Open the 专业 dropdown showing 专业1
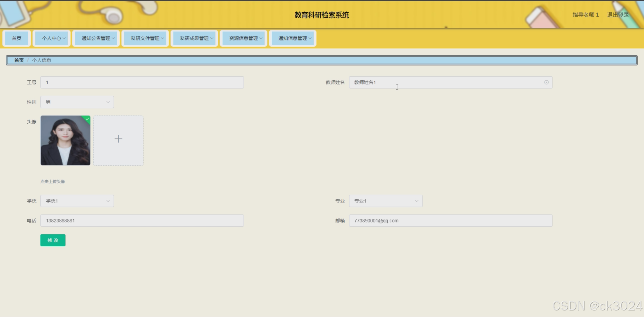 pyautogui.click(x=386, y=201)
